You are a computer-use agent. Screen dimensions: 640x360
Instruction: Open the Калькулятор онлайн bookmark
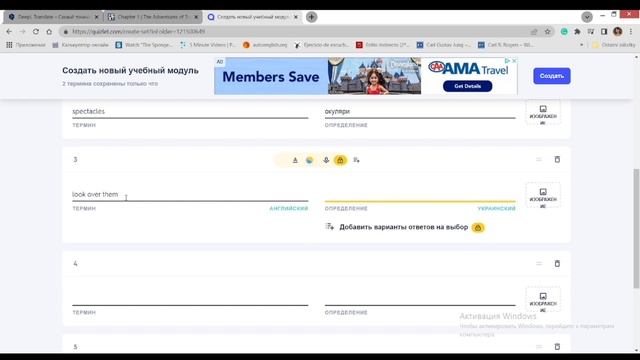(80, 45)
